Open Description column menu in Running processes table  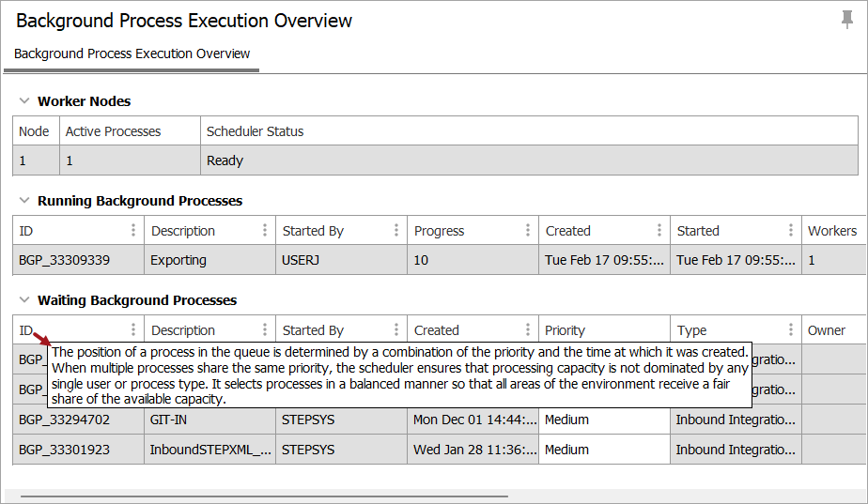coord(265,231)
